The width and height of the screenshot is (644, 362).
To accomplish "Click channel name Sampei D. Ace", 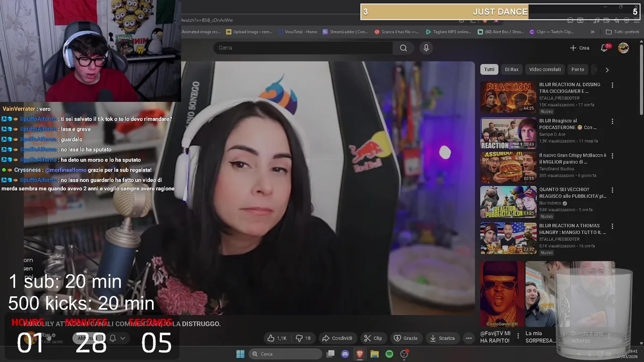I will click(552, 135).
